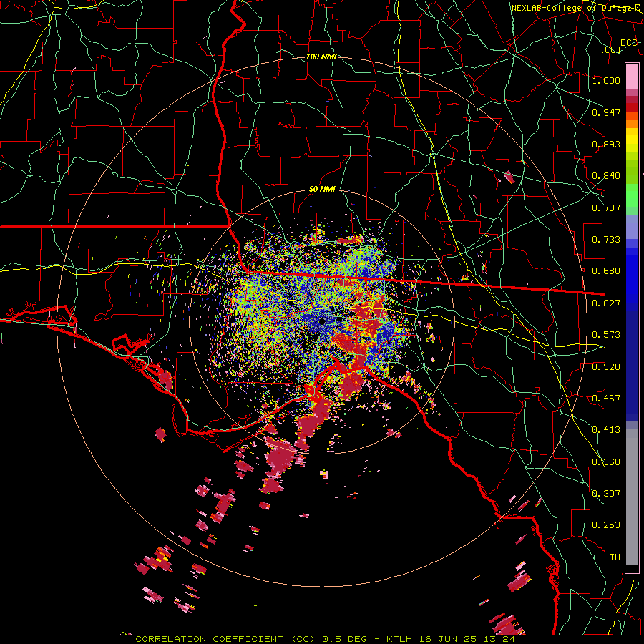This screenshot has width=644, height=644.
Task: Pick the pink segment of the color bar
Action: 632,77
